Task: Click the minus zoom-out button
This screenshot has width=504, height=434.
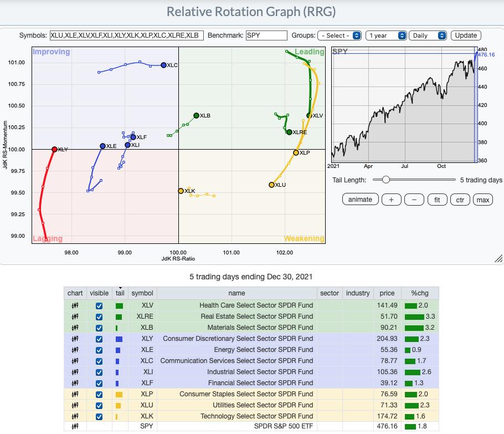Action: (414, 200)
